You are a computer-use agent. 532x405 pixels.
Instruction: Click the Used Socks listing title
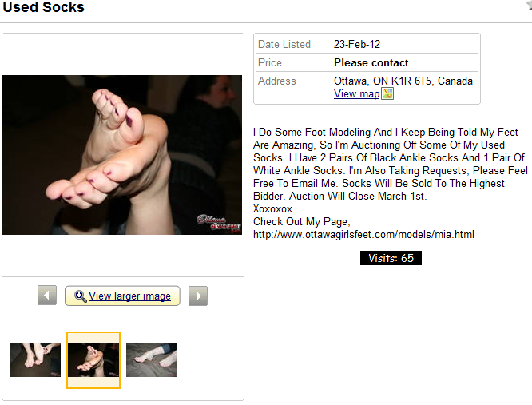[x=44, y=7]
